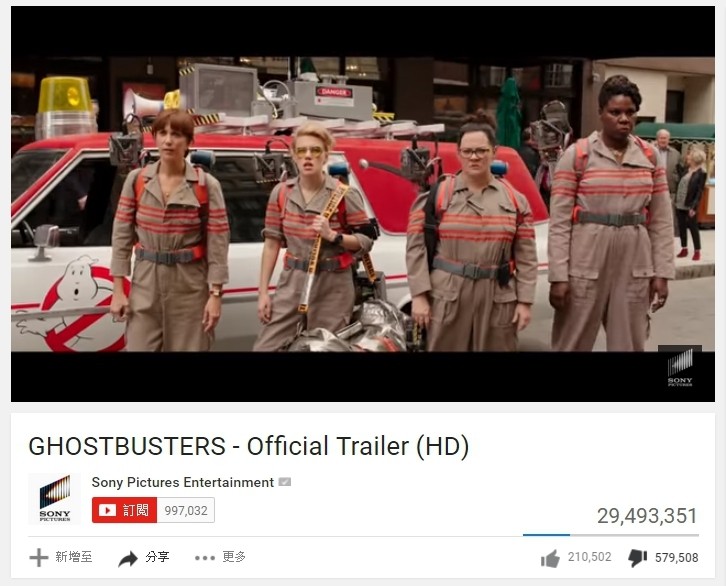Click the verified badge beside channel name
This screenshot has width=726, height=586.
(x=285, y=482)
